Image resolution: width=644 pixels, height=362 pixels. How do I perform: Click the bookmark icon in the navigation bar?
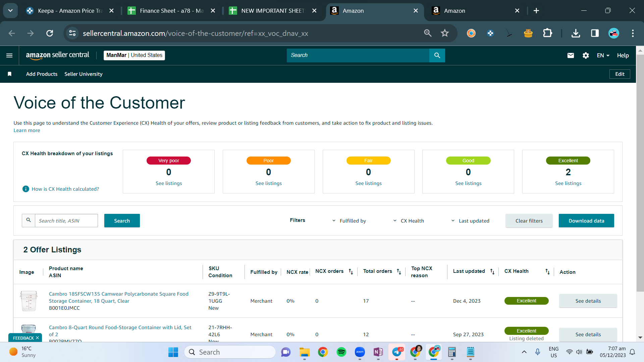[x=10, y=74]
